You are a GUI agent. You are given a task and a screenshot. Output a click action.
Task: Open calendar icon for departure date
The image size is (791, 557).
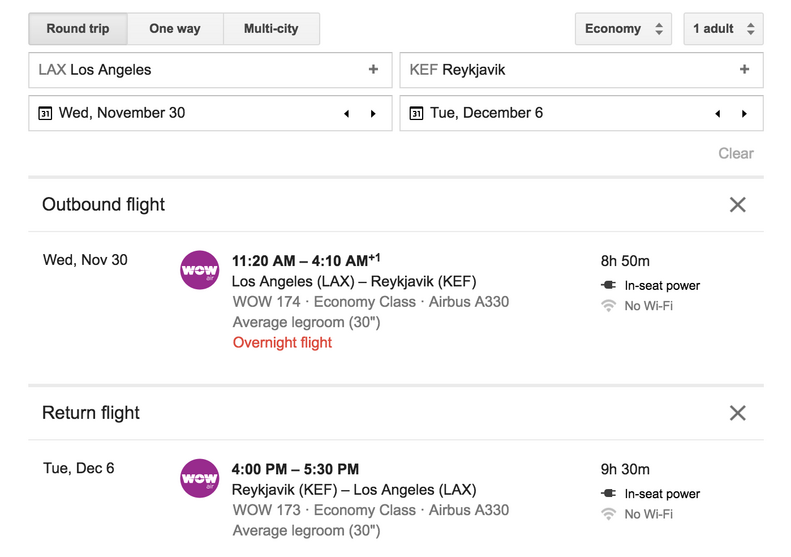tap(45, 113)
